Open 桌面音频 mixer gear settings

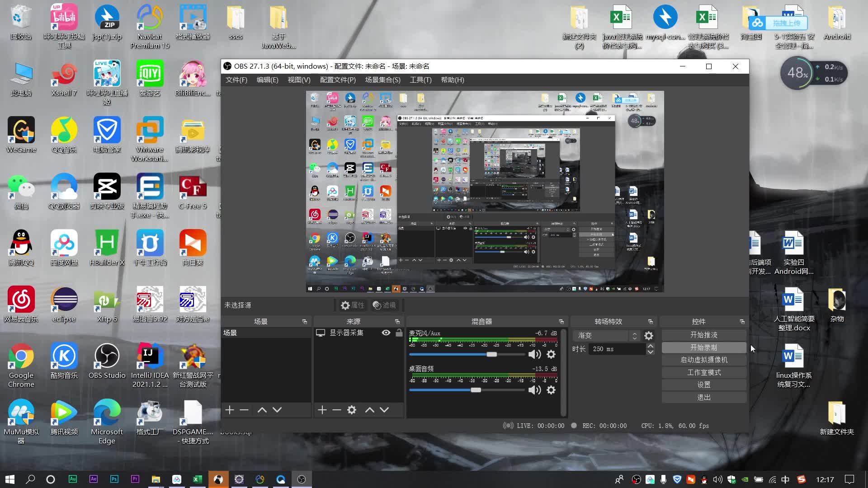pyautogui.click(x=551, y=390)
